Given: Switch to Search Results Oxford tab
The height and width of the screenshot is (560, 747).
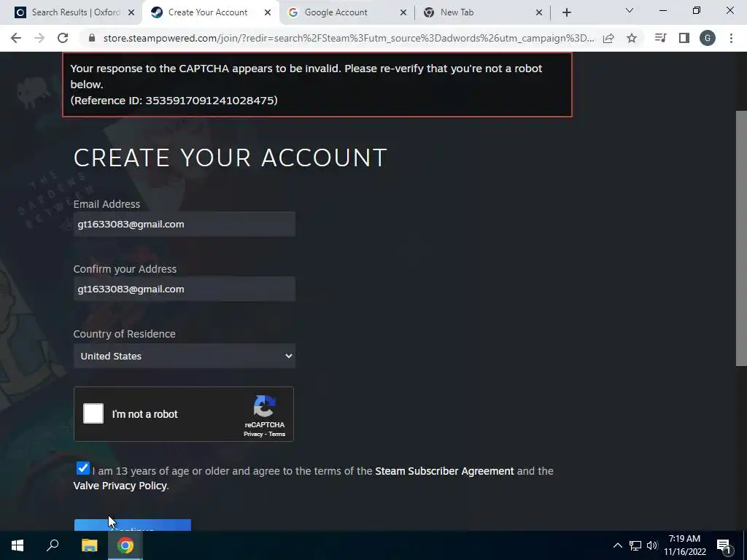Looking at the screenshot, I should (x=67, y=12).
